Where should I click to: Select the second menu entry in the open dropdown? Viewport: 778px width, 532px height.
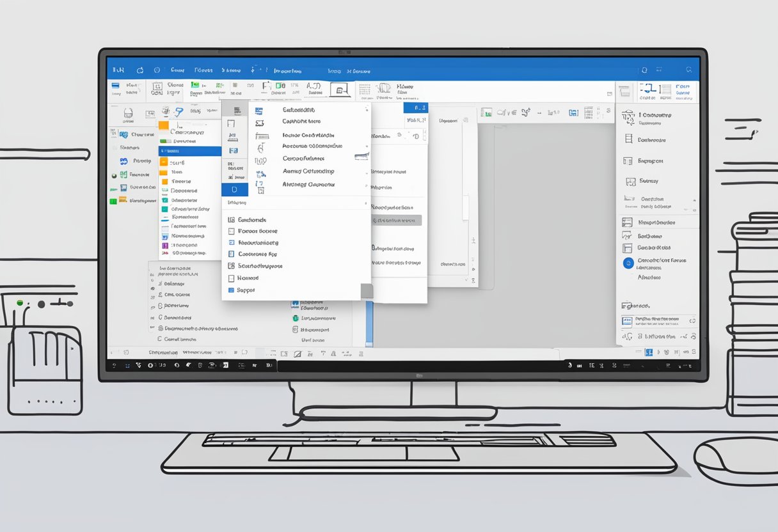pyautogui.click(x=301, y=121)
